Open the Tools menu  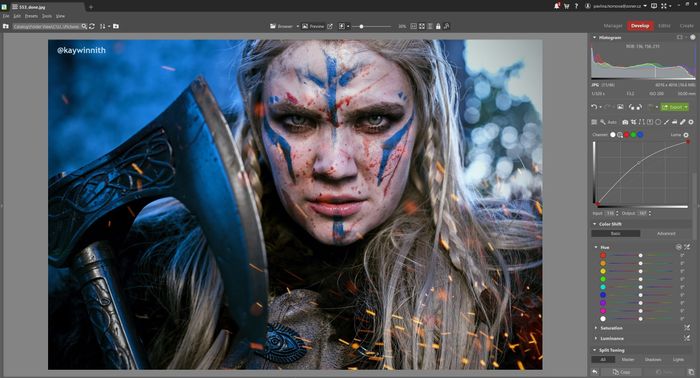[x=47, y=16]
